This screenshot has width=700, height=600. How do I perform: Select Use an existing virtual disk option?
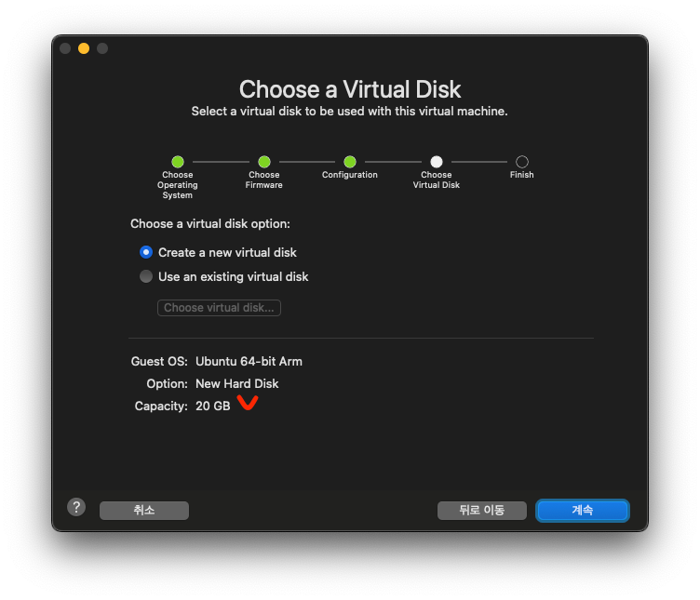[146, 276]
